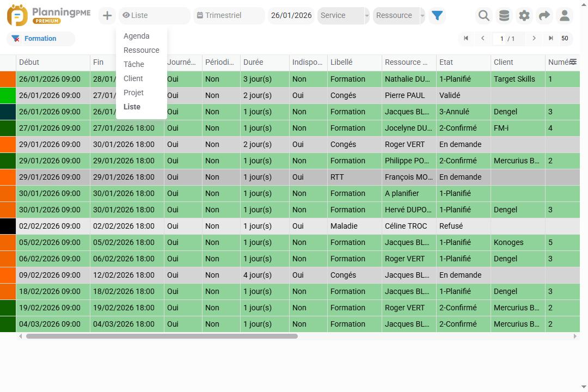This screenshot has width=588, height=392.
Task: Select Validé status cell
Action: (463, 95)
